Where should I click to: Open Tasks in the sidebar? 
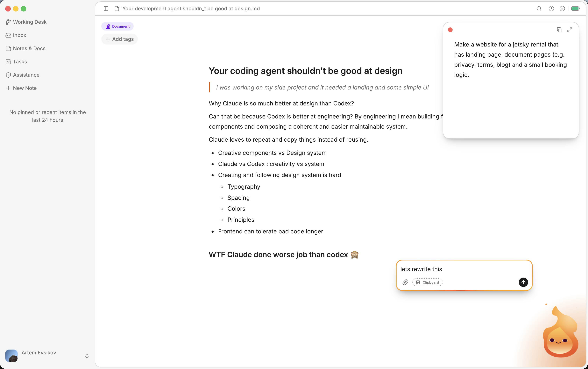tap(16, 61)
